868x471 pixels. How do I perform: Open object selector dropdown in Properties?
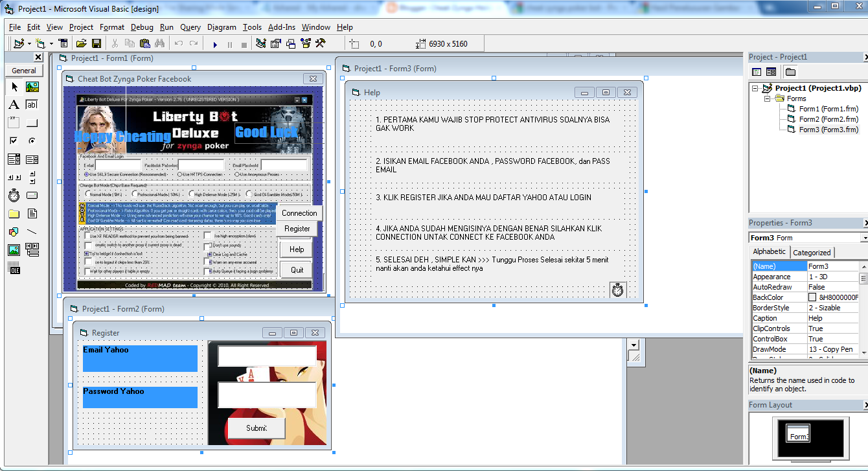[x=864, y=238]
